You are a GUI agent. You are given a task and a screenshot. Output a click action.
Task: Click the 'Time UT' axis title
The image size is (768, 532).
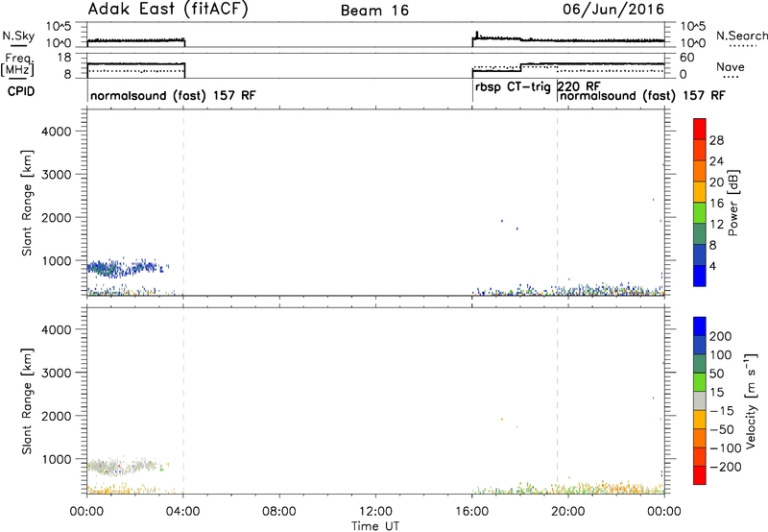coord(375,526)
